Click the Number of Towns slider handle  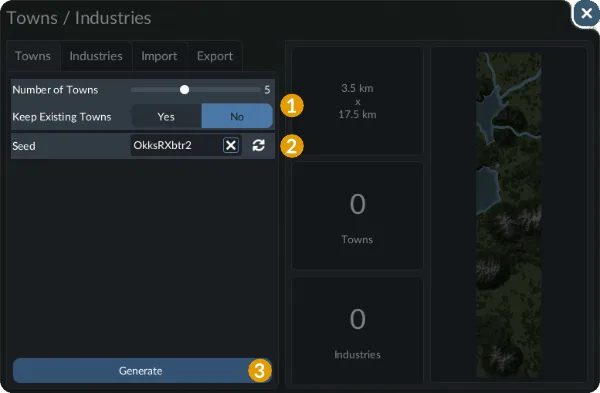[x=184, y=90]
